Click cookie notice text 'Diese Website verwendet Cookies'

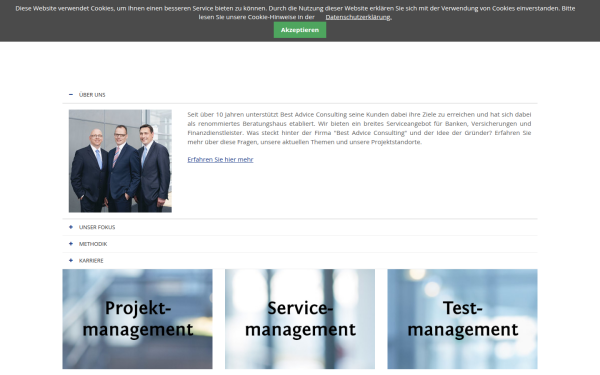point(64,8)
